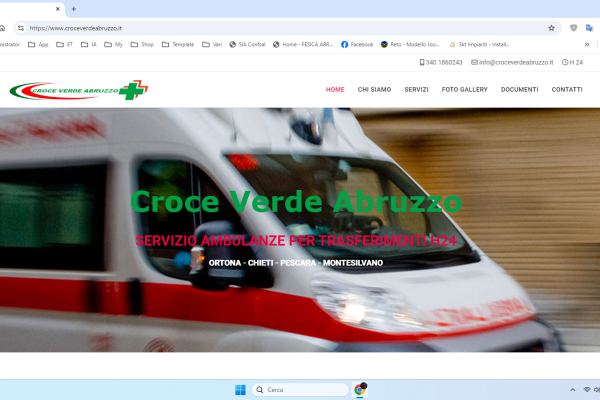
Task: Bookmark this page with the star icon
Action: point(551,28)
